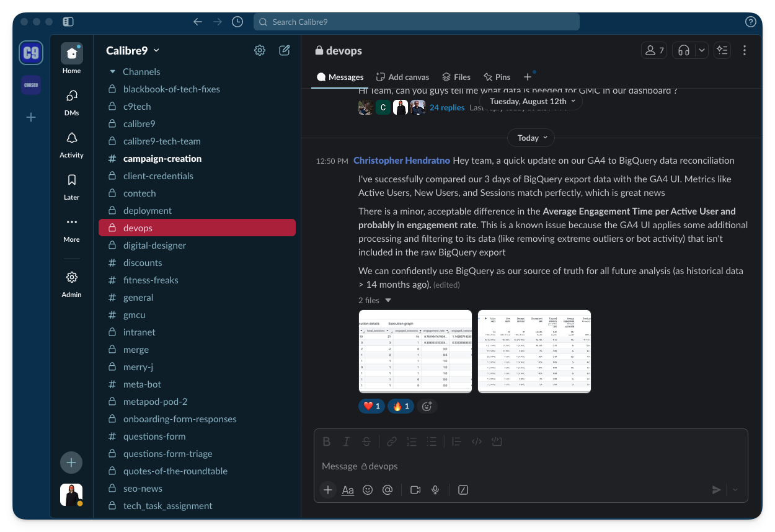
Task: Open the 24 replies thread
Action: [447, 107]
